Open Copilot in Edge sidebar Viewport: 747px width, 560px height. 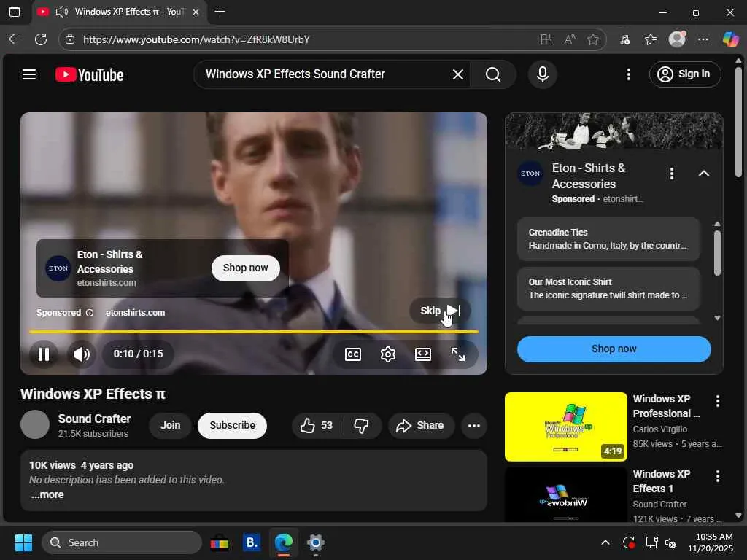coord(730,39)
